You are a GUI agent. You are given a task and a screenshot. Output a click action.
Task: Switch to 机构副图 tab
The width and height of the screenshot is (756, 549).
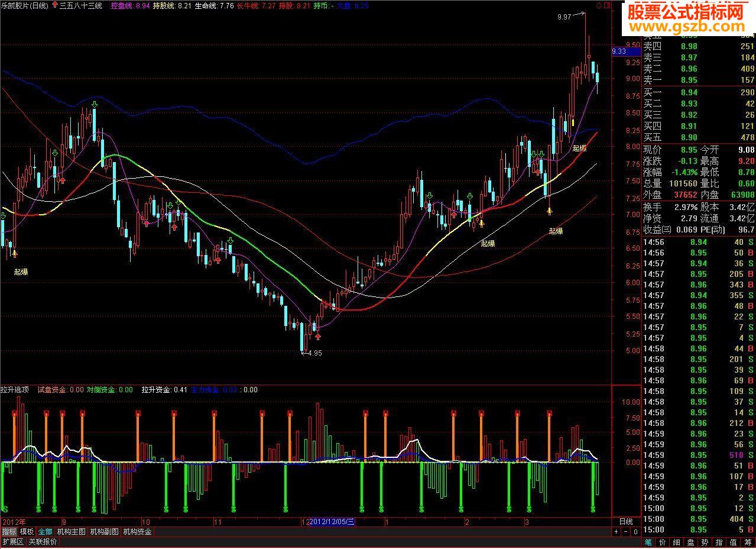105,532
